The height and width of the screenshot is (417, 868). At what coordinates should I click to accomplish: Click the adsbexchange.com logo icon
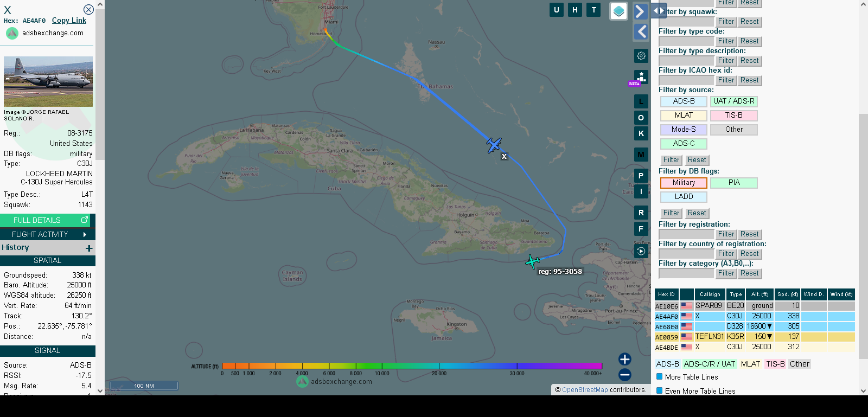click(12, 33)
